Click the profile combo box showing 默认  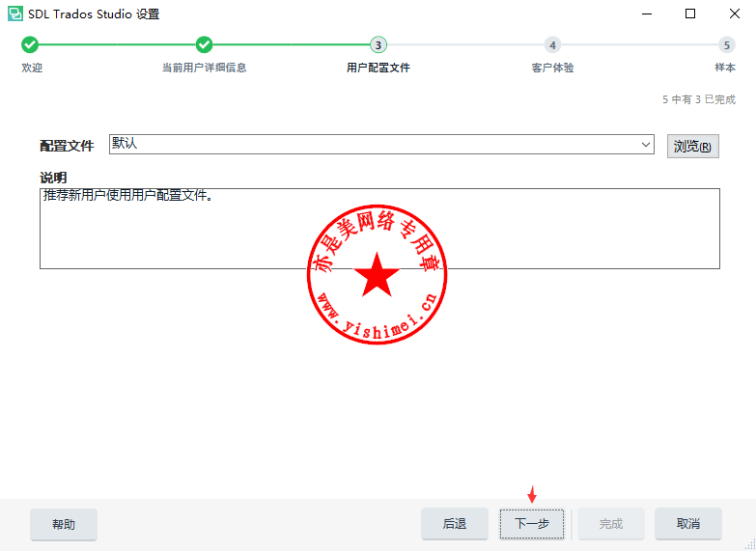point(381,145)
